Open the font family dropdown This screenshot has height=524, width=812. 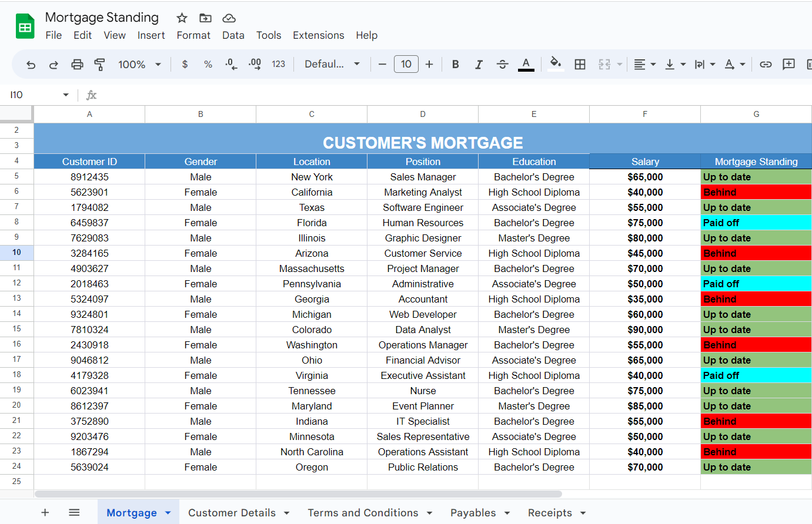[332, 64]
